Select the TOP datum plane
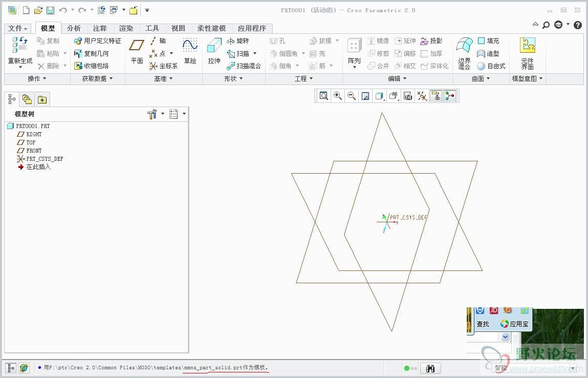 [26, 142]
